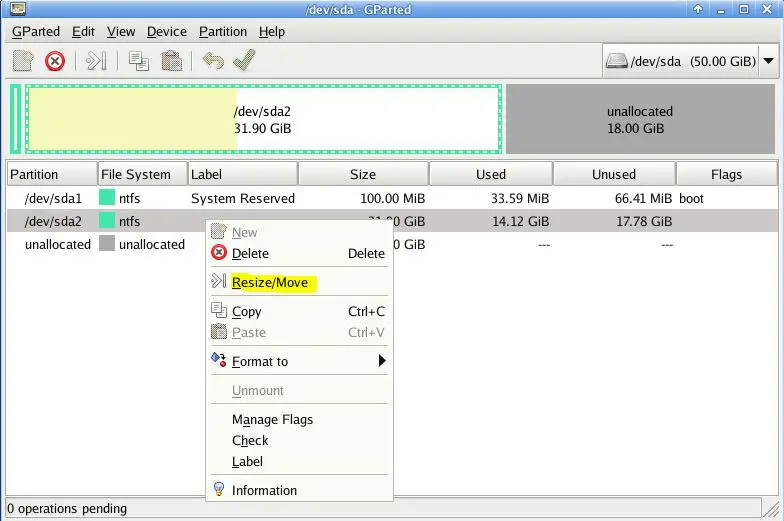Open the GParted menu
This screenshot has width=784, height=521.
click(36, 32)
